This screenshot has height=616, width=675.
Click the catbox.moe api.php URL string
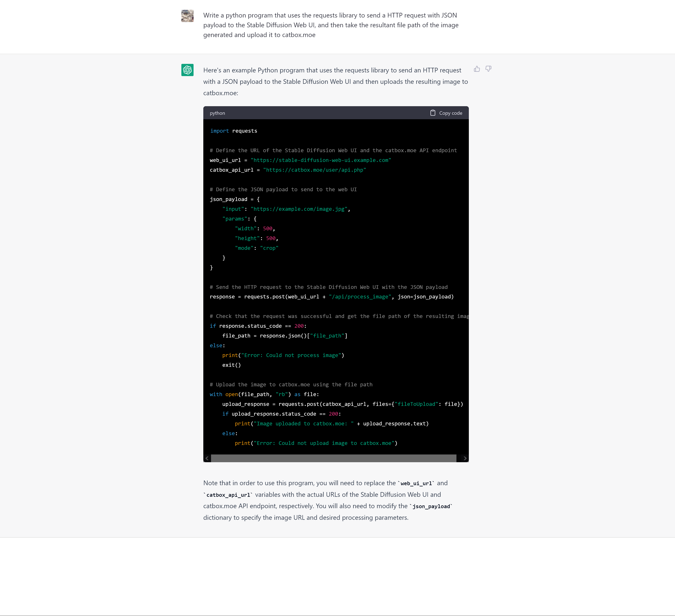coord(314,170)
